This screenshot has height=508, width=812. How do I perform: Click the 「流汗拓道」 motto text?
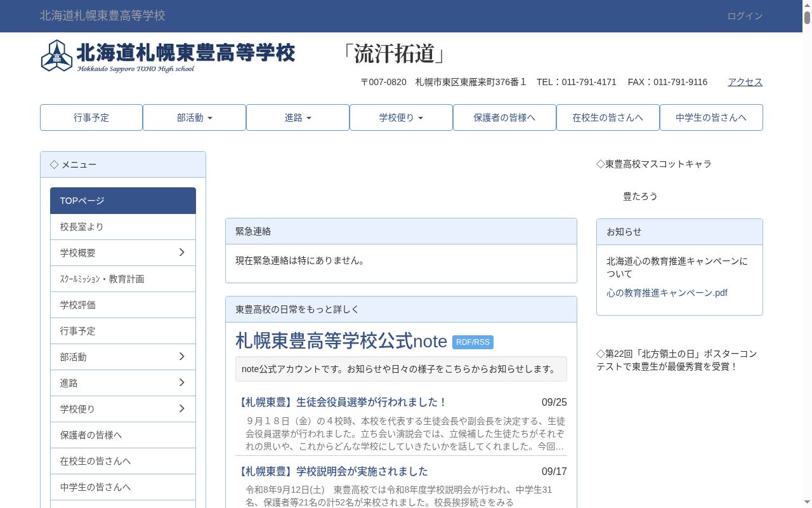pos(393,54)
